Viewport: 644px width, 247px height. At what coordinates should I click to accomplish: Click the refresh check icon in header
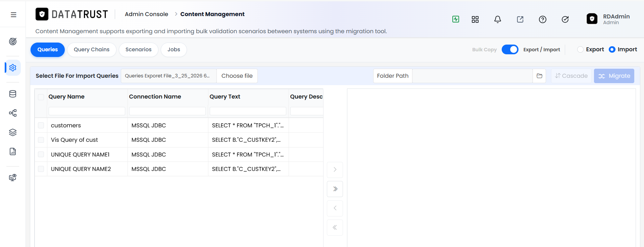[565, 19]
